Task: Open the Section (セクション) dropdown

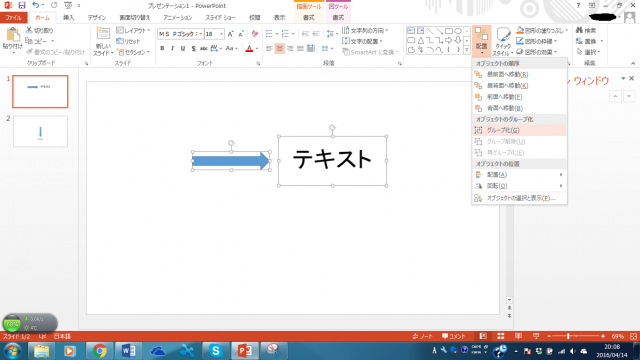Action: 133,52
